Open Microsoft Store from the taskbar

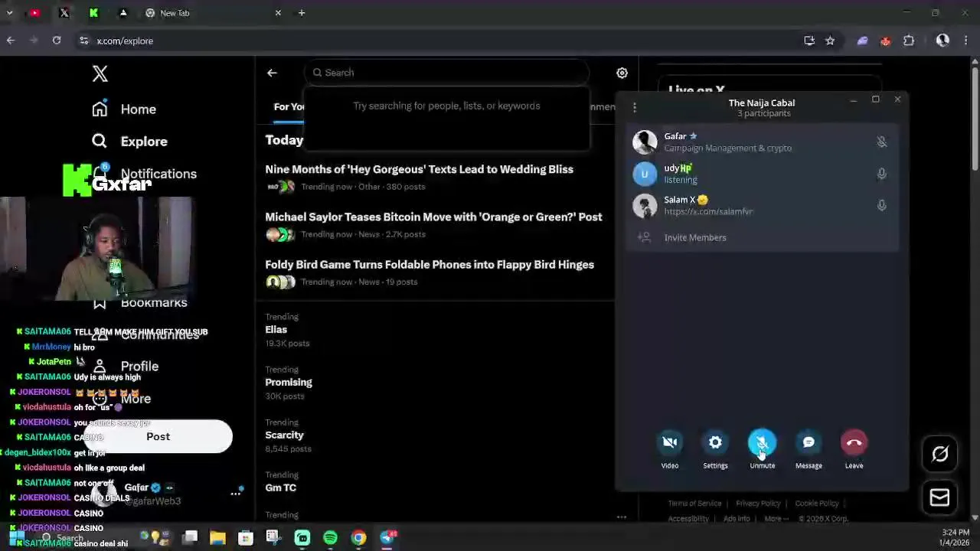tap(245, 538)
